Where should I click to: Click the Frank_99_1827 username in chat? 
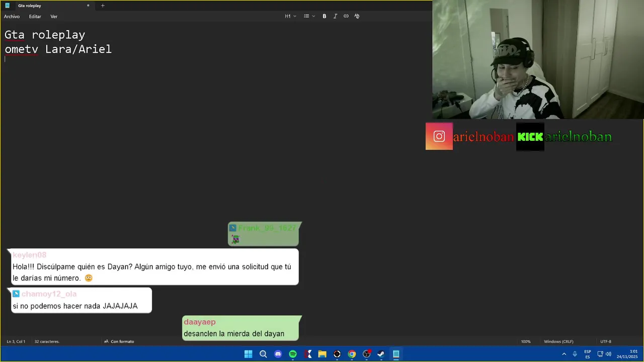pos(267,228)
